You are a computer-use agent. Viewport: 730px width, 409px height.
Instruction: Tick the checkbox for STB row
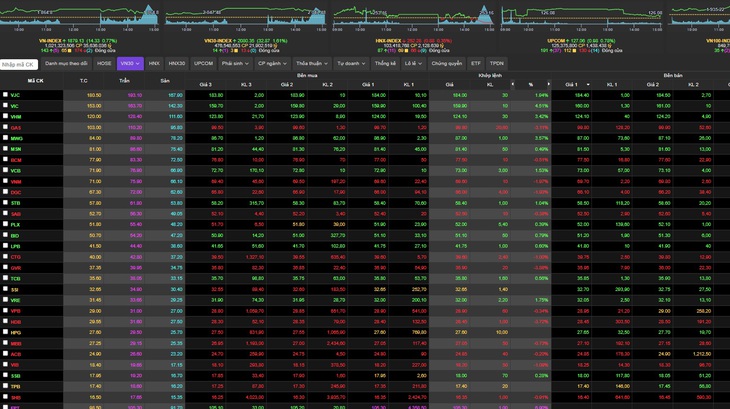pos(6,202)
